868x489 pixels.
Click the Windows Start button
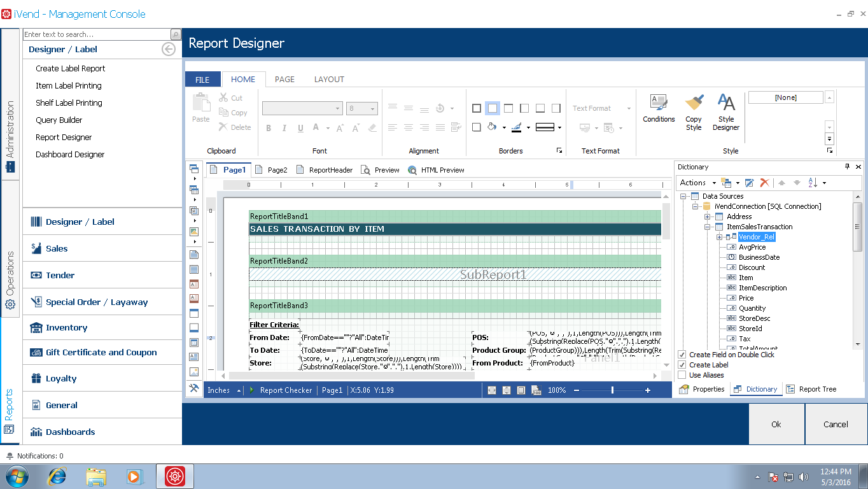(17, 476)
